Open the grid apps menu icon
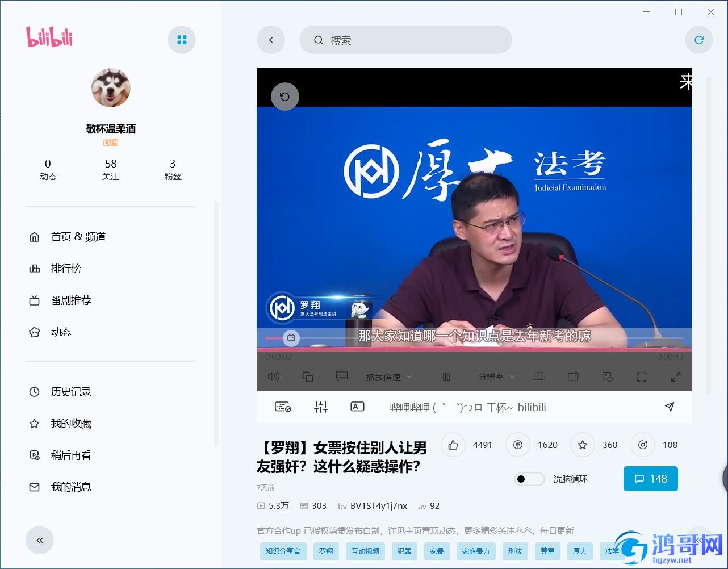 [182, 40]
